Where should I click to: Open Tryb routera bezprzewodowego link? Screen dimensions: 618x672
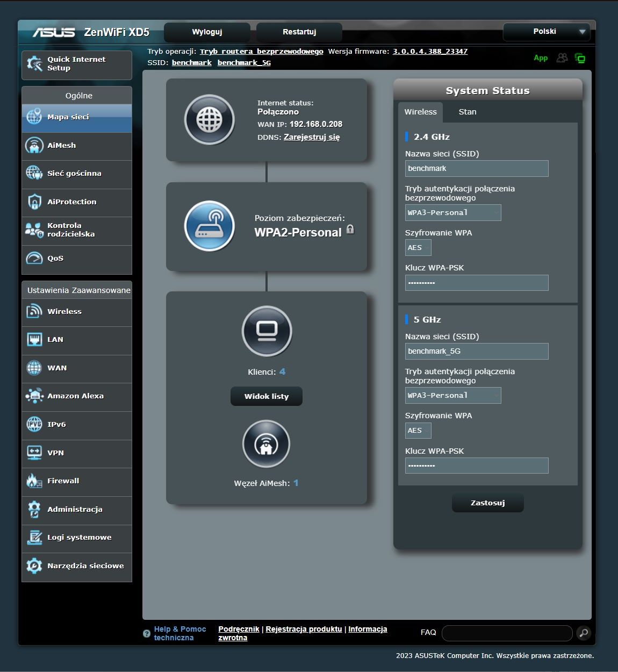(262, 52)
